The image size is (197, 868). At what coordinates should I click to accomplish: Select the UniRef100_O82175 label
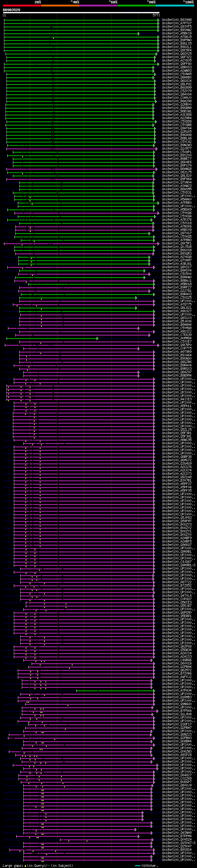pyautogui.click(x=177, y=172)
